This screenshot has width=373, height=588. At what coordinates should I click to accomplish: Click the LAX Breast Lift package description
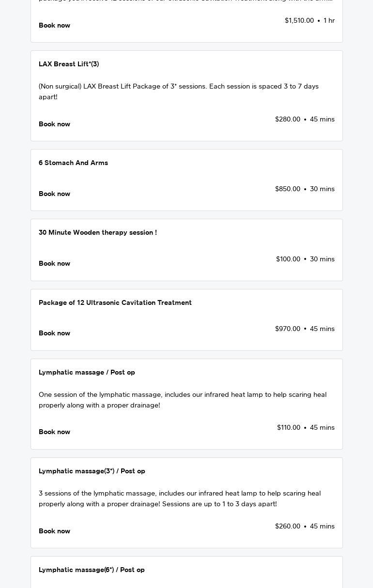(x=178, y=91)
